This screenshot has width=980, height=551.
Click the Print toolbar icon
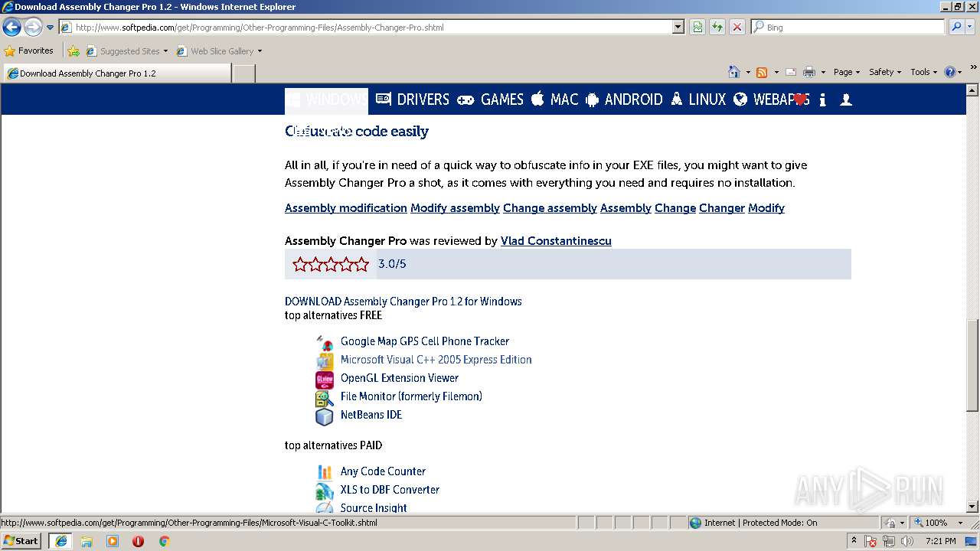coord(809,72)
